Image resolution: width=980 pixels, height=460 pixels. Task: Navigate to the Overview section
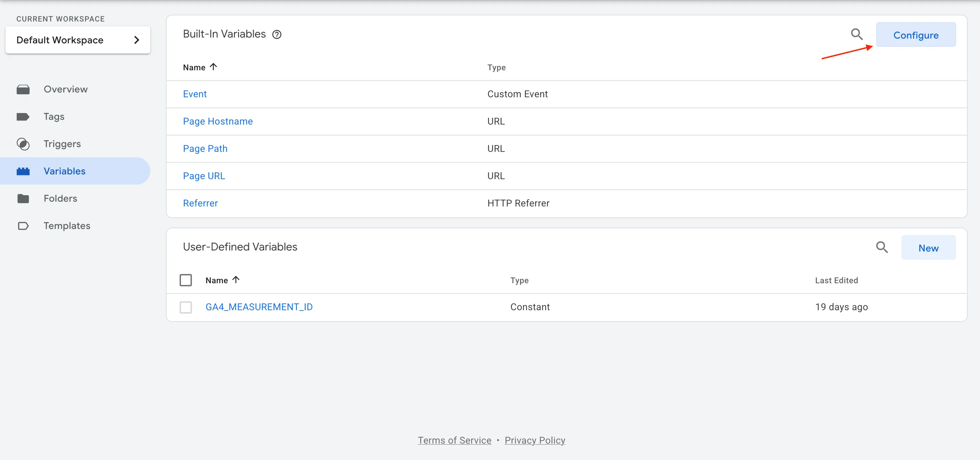[x=66, y=89]
